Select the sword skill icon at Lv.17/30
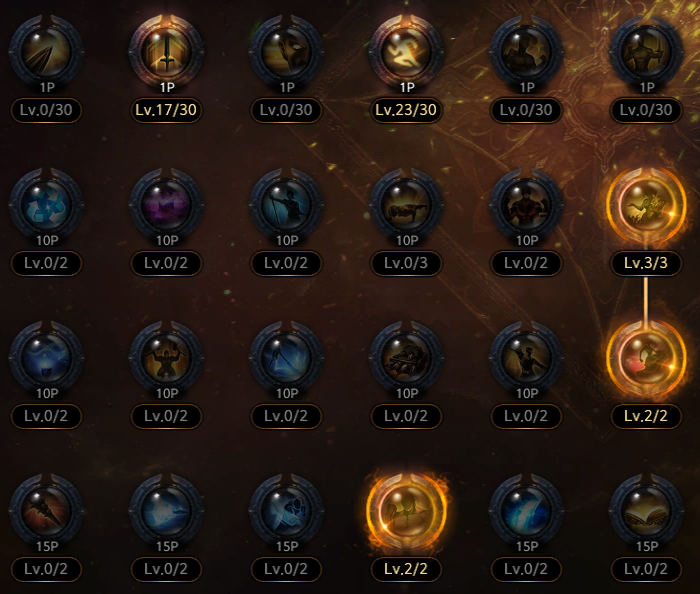This screenshot has width=700, height=594. point(167,52)
